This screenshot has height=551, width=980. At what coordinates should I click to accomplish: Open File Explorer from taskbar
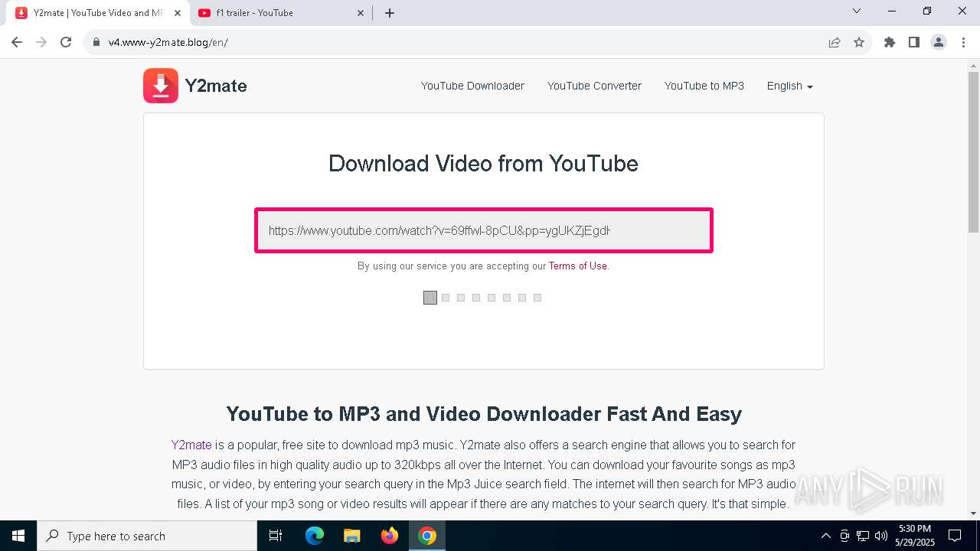click(x=352, y=536)
